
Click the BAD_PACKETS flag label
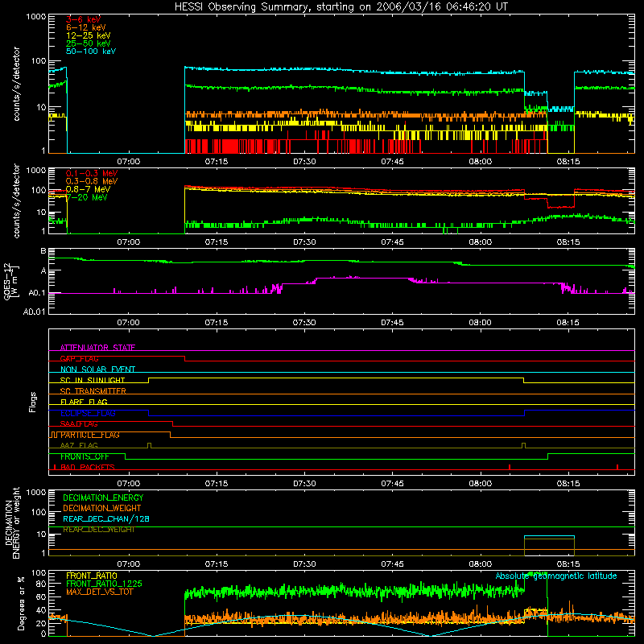[88, 467]
